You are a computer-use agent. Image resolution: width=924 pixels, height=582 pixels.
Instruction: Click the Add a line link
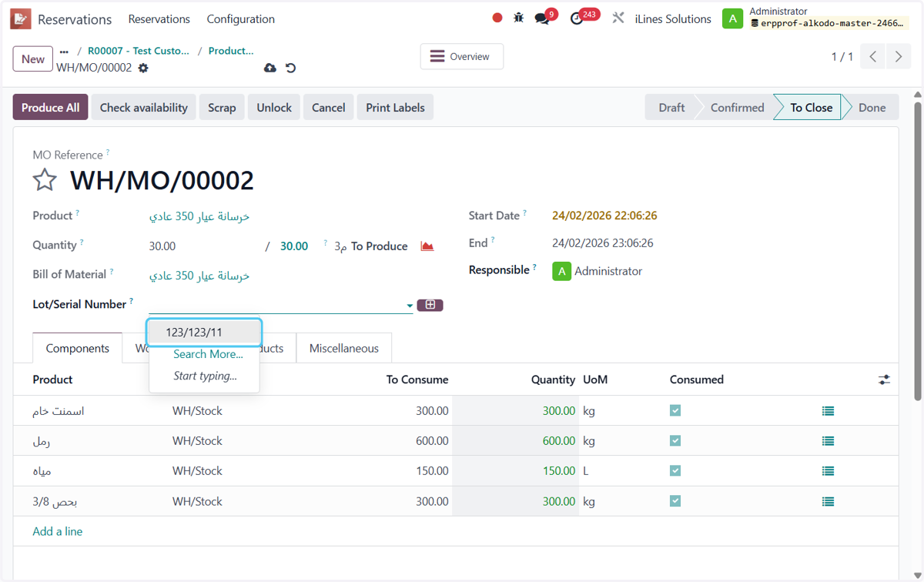(x=58, y=531)
